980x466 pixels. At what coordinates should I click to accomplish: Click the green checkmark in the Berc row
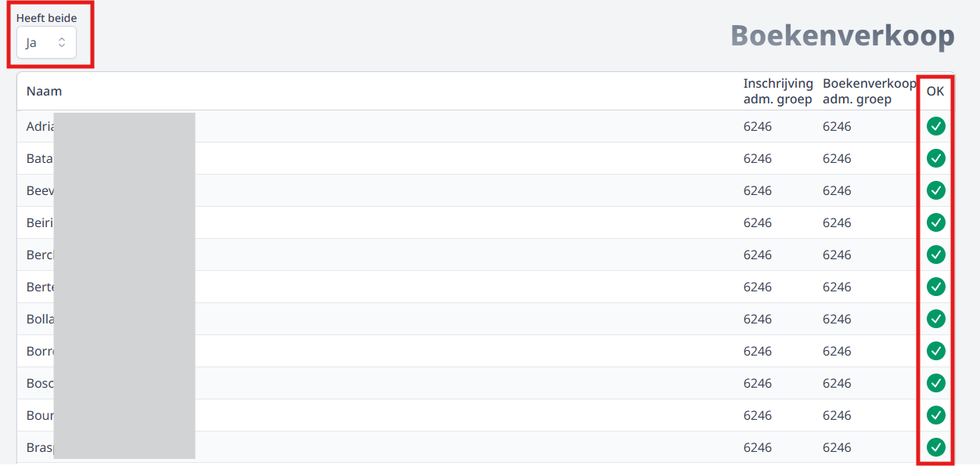pyautogui.click(x=935, y=255)
